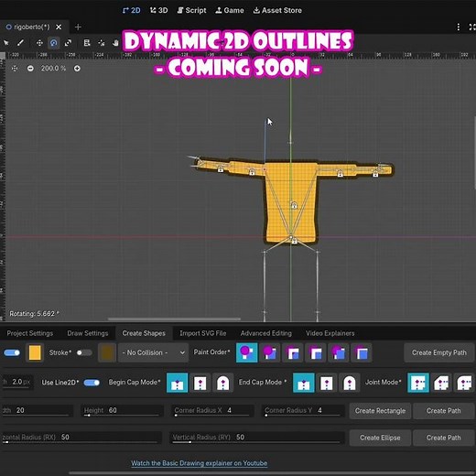Viewport: 476px width, 476px height.
Task: Click the Create Rectangle button
Action: tap(380, 411)
